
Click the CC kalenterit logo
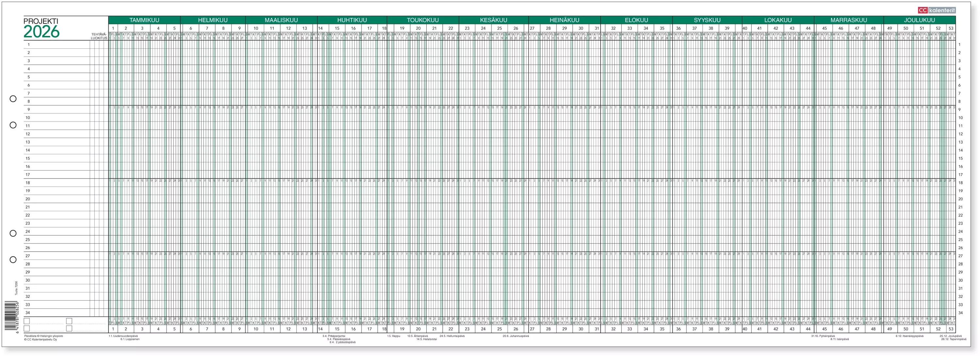[x=936, y=10]
